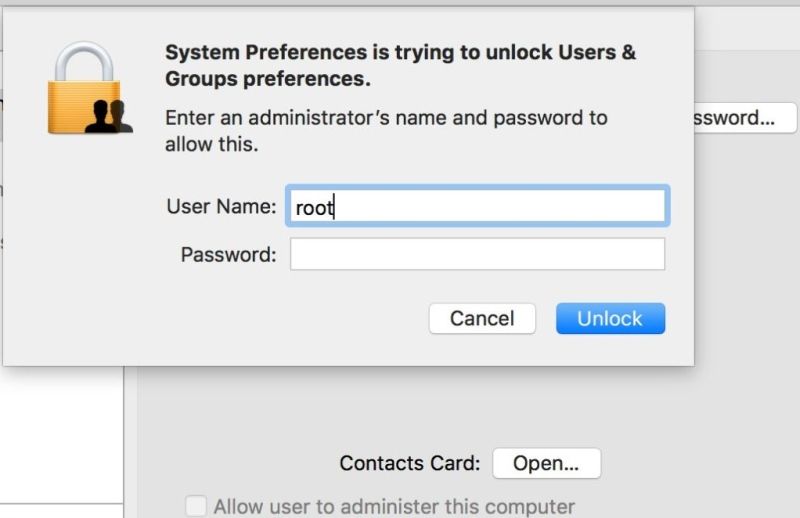Click the partially hidden Change Password button
Image resolution: width=800 pixels, height=518 pixels.
(x=745, y=118)
